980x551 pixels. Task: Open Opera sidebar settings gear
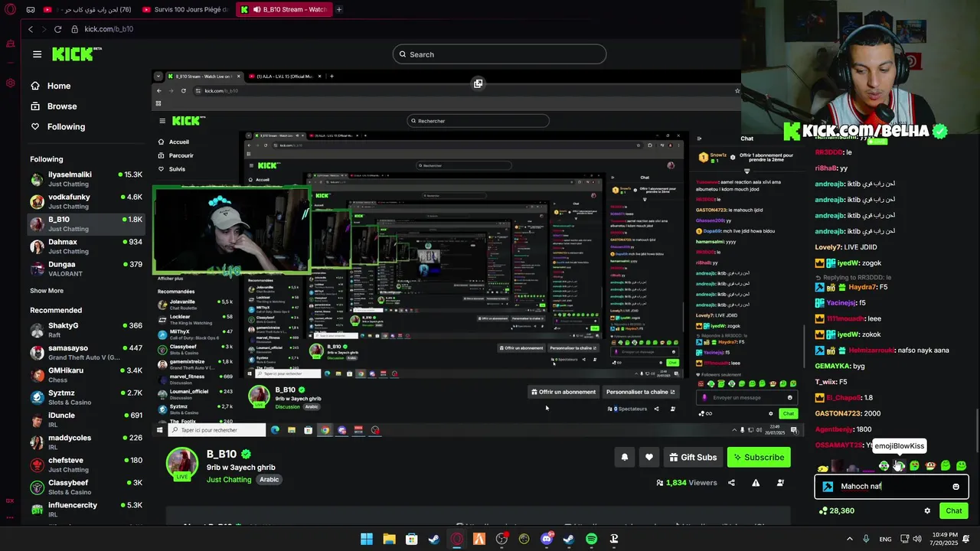pyautogui.click(x=10, y=83)
